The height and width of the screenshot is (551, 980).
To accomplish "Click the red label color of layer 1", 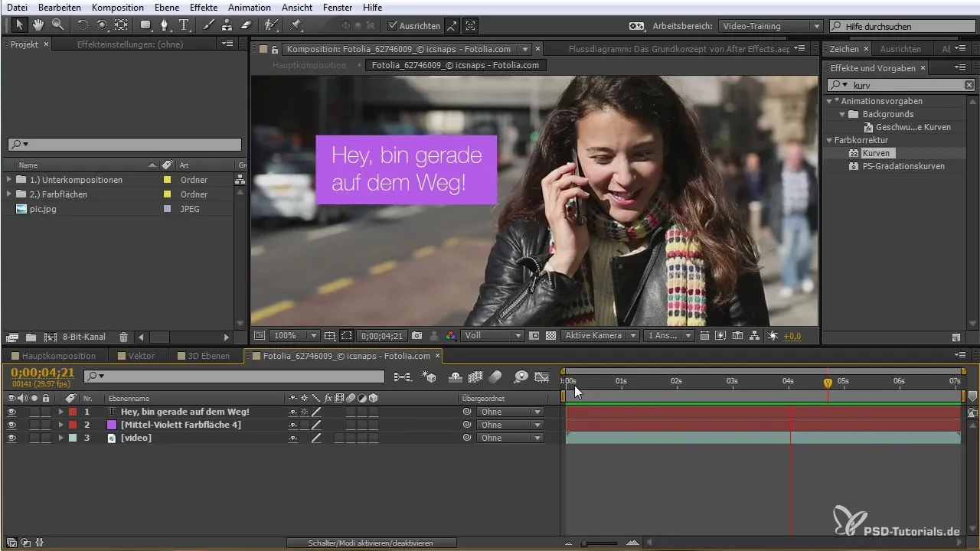I will click(73, 412).
